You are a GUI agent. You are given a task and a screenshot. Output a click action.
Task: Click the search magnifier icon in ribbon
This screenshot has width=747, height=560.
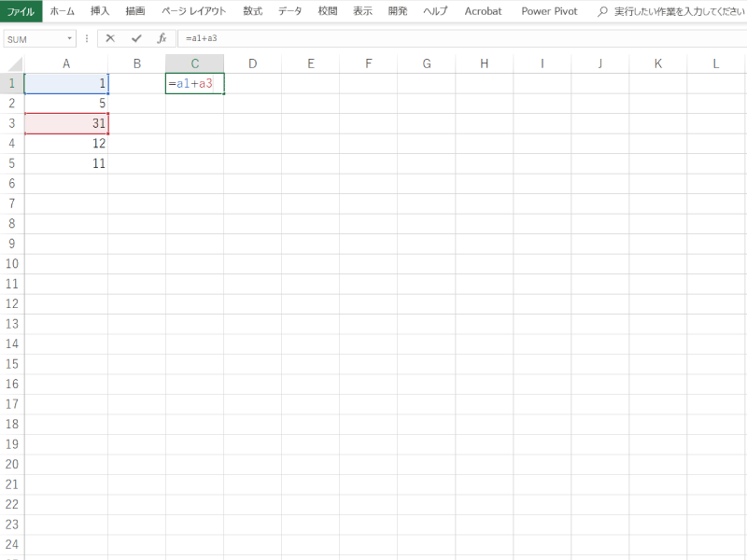pos(602,11)
